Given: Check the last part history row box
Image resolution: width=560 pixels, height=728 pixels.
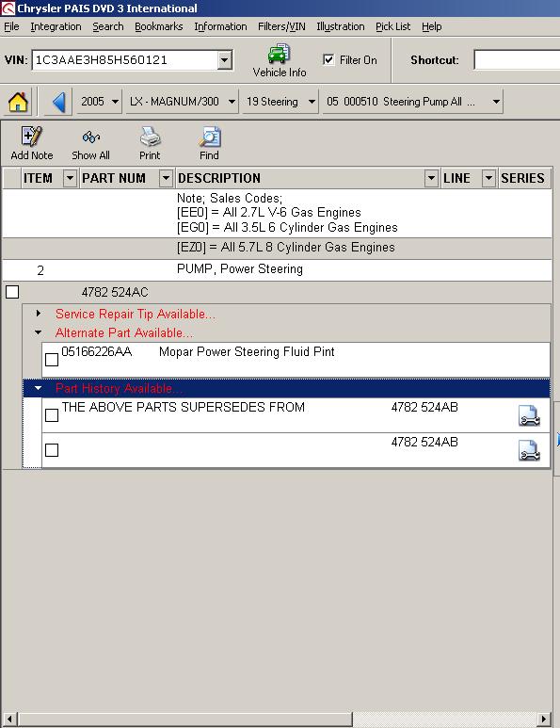Looking at the screenshot, I should [52, 450].
